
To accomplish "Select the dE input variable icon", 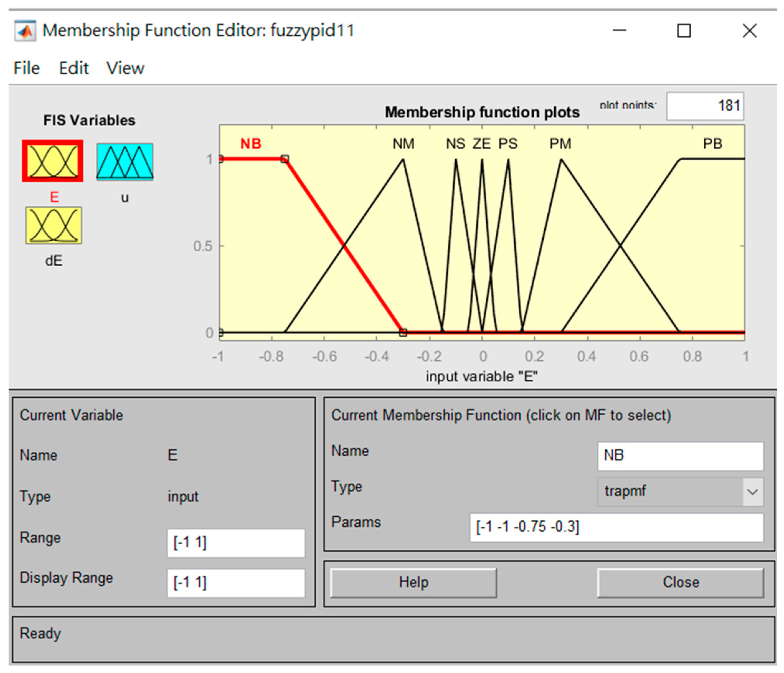I will 53,225.
